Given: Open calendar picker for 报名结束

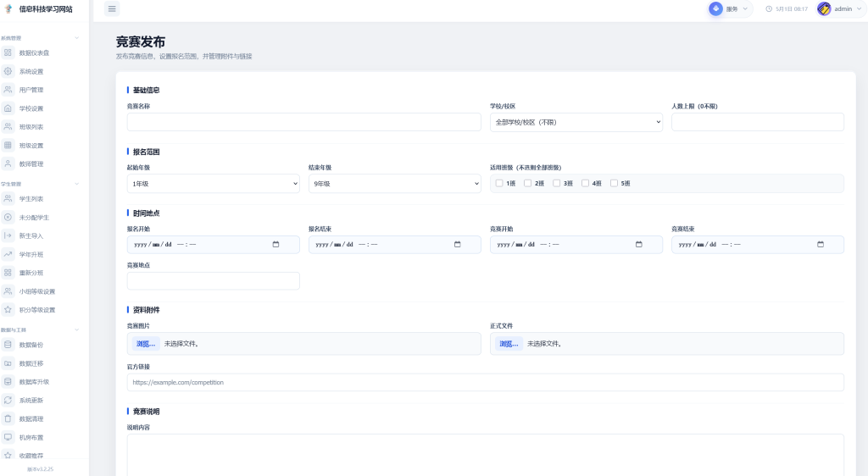Looking at the screenshot, I should [x=457, y=245].
